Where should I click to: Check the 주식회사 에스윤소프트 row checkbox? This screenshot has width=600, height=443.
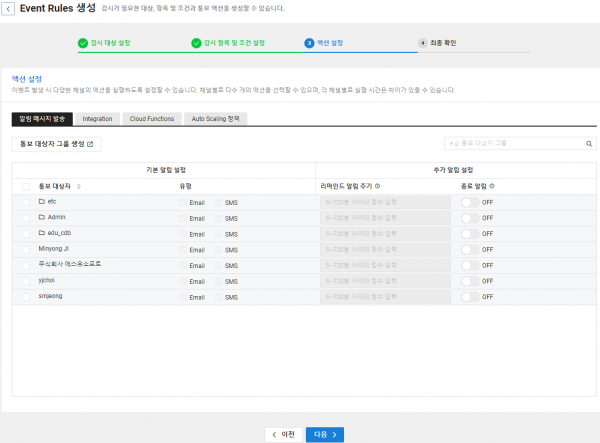[26, 265]
